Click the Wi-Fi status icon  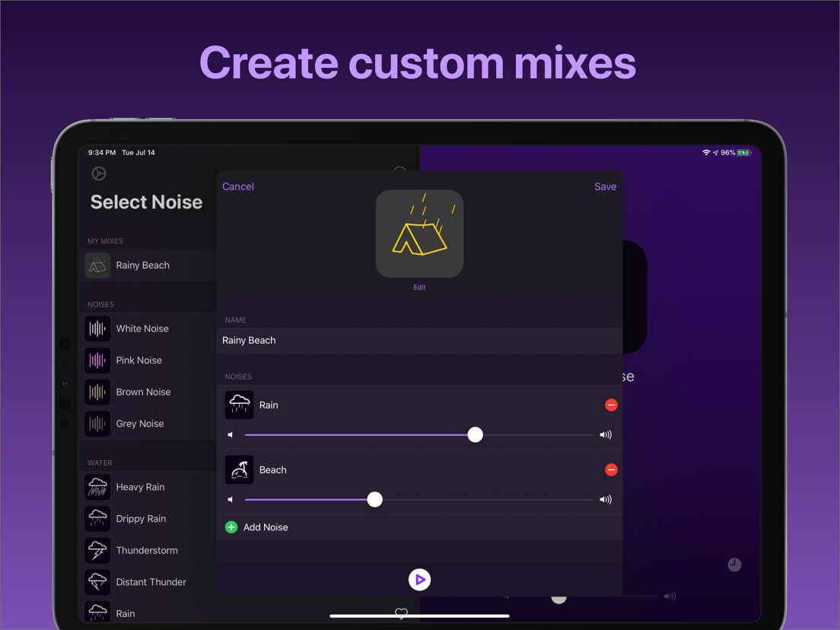coord(706,153)
